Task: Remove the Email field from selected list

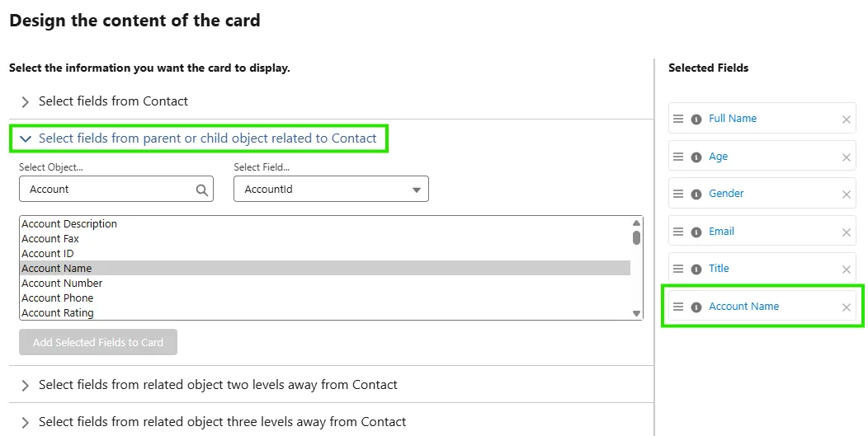Action: click(846, 232)
